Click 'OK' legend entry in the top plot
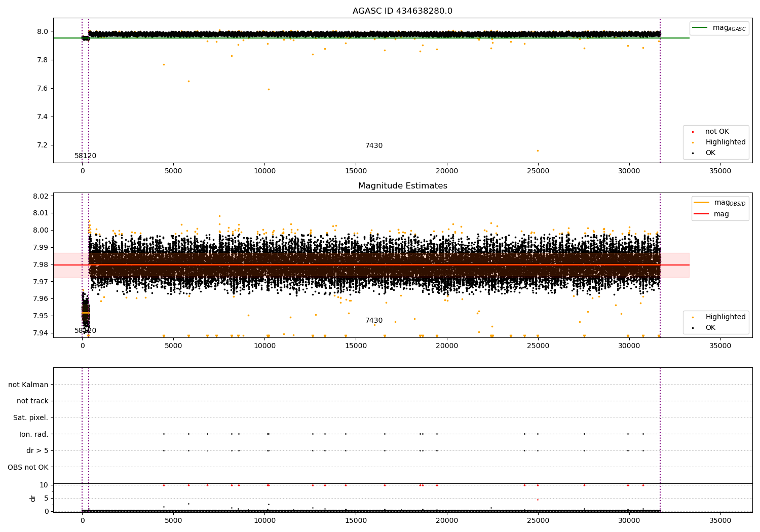 (710, 153)
